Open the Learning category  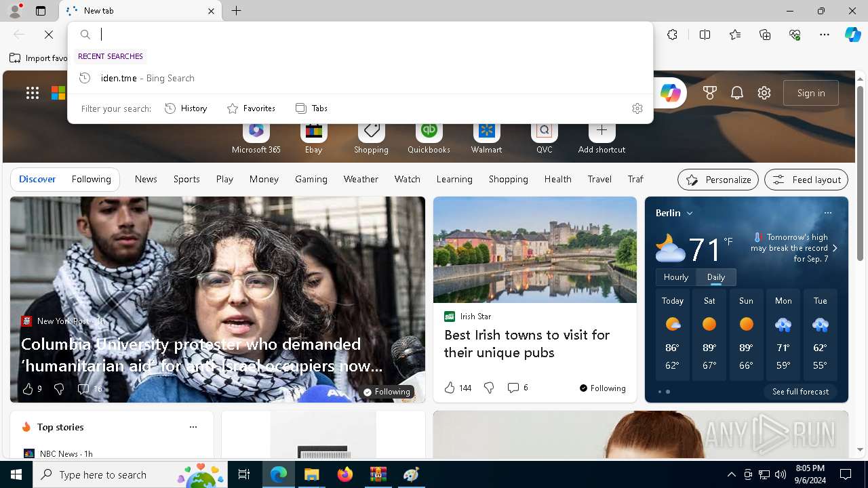454,179
